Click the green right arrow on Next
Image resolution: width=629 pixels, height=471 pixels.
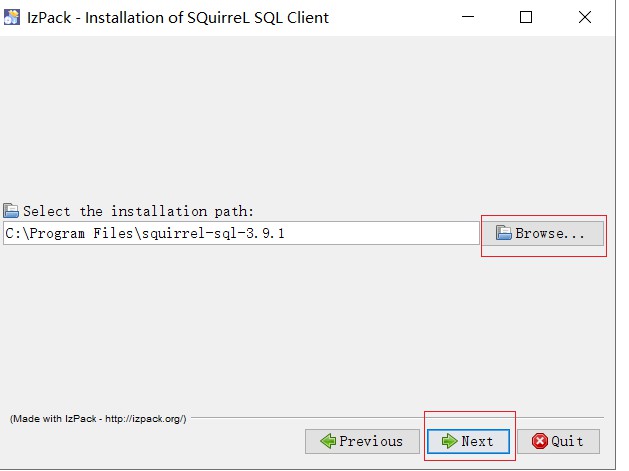[449, 441]
